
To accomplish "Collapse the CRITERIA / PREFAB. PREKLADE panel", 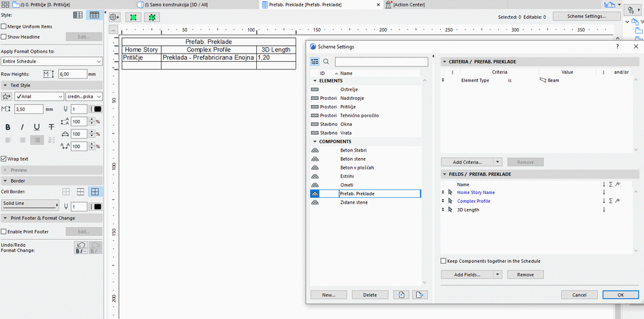I will [x=445, y=62].
